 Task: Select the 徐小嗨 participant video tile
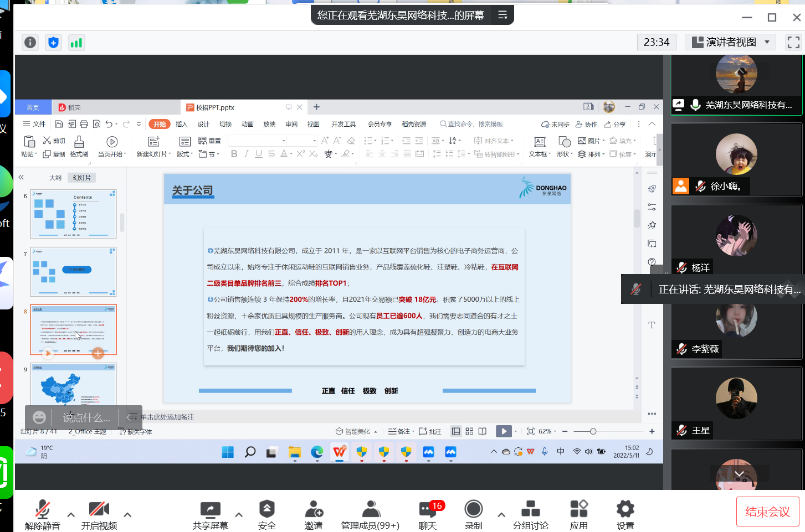[x=736, y=159]
